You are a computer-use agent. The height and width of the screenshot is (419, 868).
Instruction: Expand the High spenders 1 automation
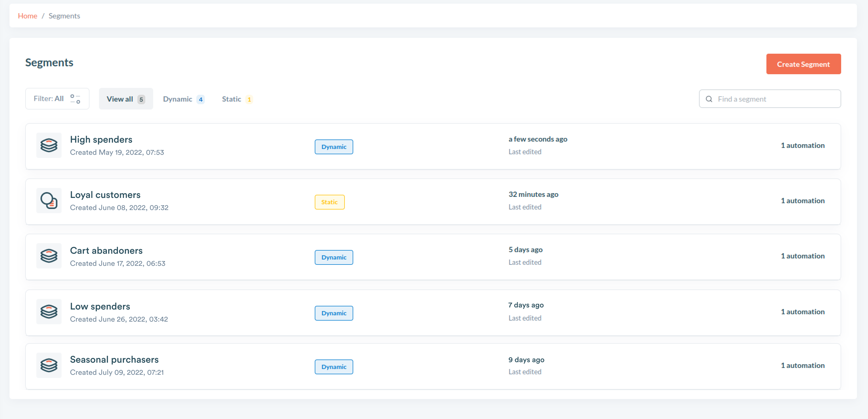coord(803,145)
